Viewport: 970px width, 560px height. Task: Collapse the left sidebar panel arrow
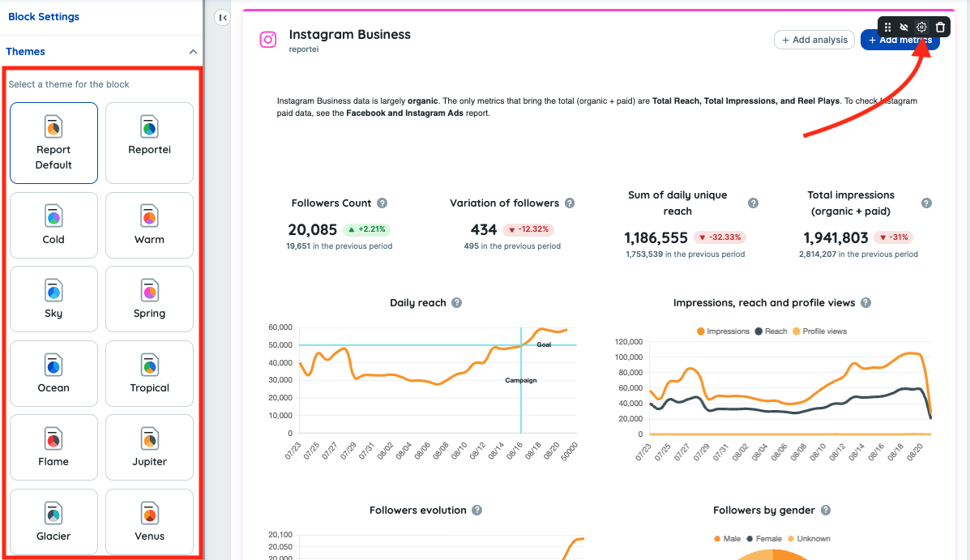tap(222, 17)
